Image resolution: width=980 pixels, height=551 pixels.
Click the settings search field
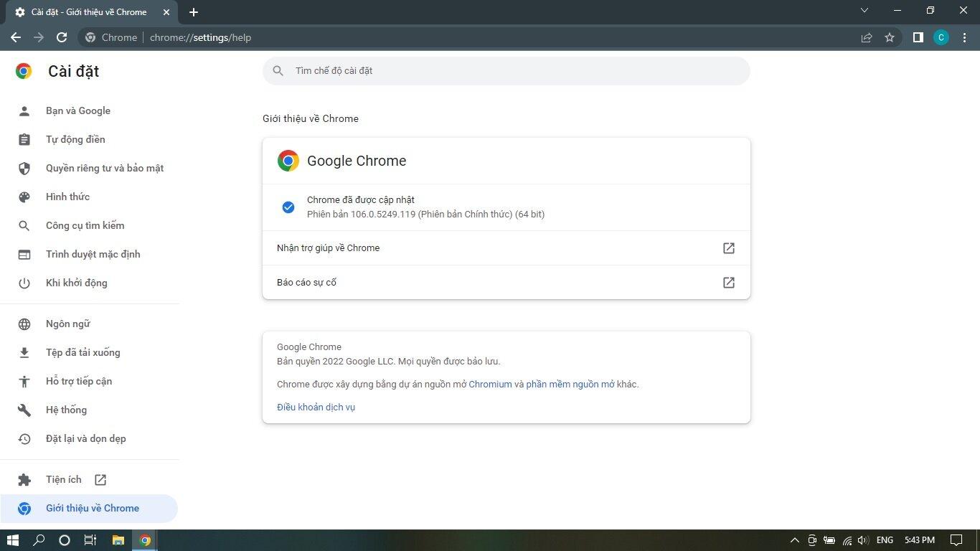[x=506, y=70]
